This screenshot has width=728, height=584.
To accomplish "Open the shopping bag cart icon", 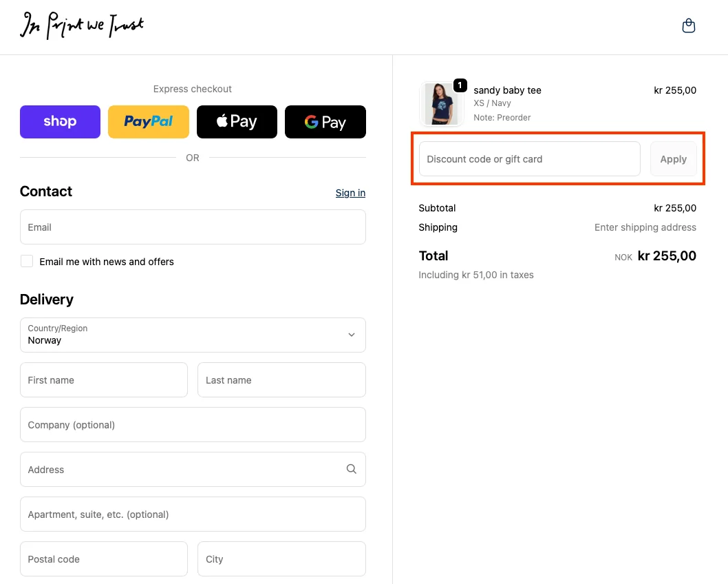I will [x=688, y=26].
